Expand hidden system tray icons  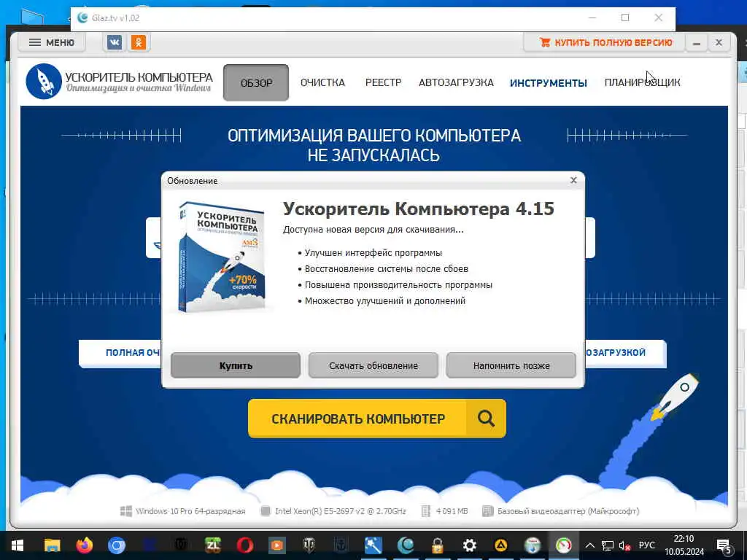[589, 545]
